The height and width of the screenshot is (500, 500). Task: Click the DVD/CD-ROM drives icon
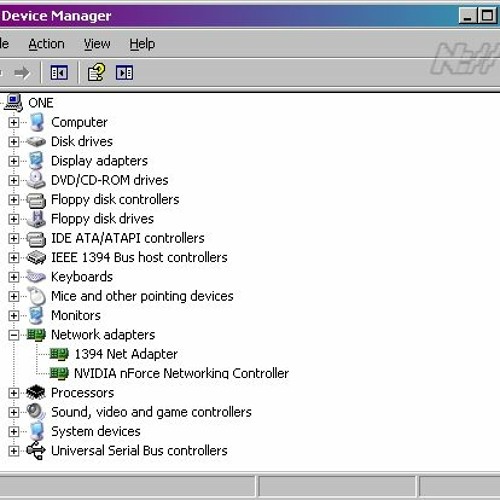coord(36,180)
